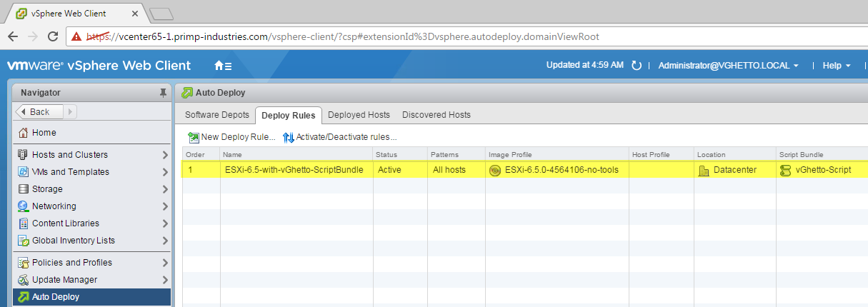Screen dimensions: 868x307
Task: Click the Datacenter location icon
Action: click(x=704, y=170)
